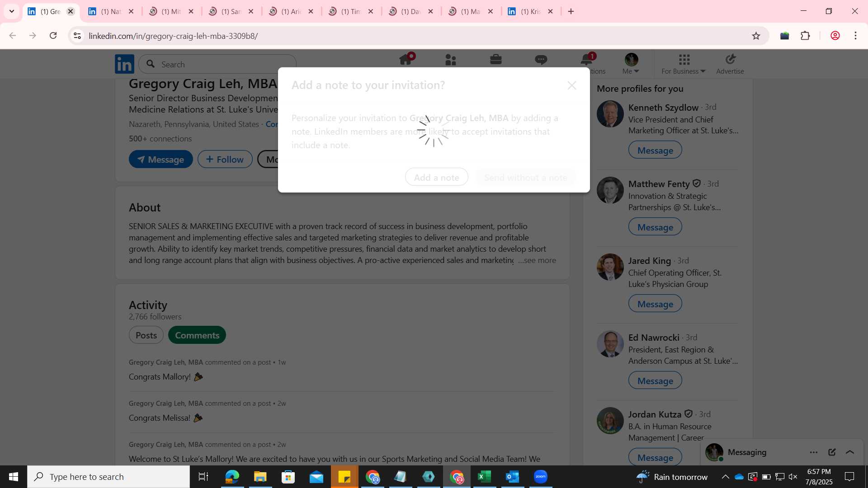Open Chrome three-dot menu

855,36
